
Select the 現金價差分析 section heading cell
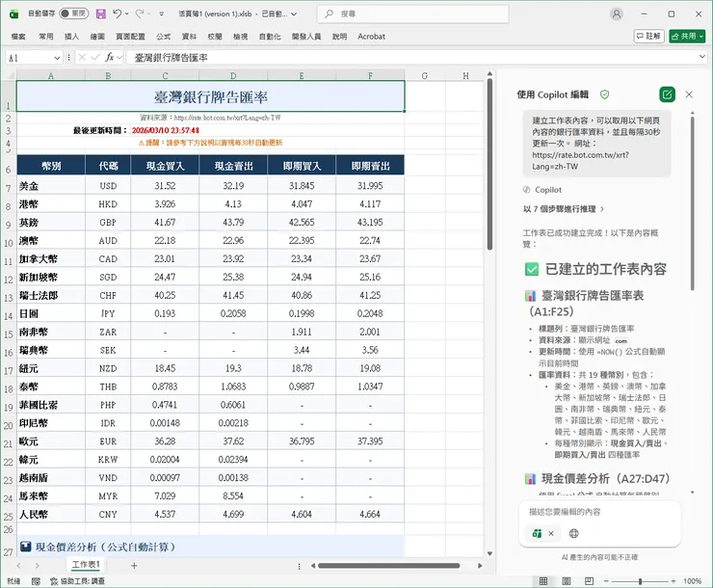[211, 547]
